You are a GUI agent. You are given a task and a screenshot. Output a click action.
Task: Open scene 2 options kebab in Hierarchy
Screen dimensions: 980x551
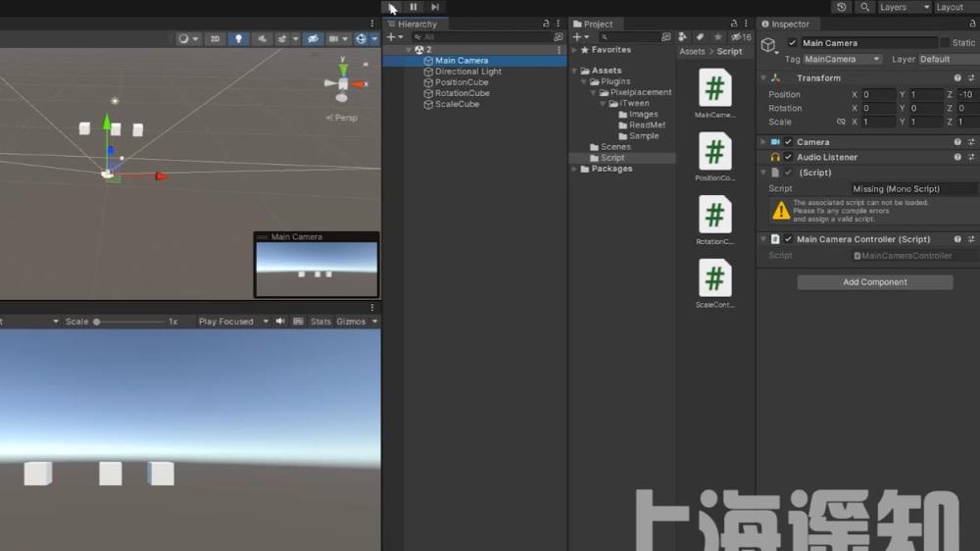(x=560, y=49)
